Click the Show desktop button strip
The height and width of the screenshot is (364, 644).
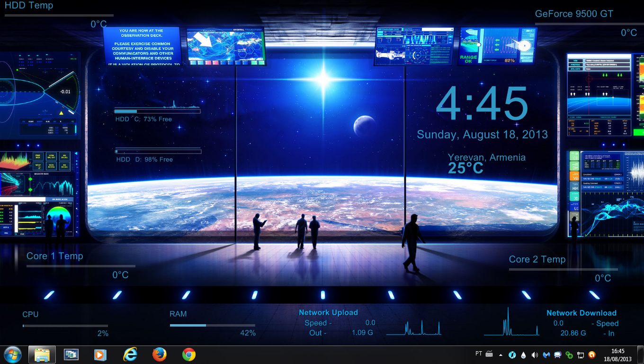[x=641, y=355]
